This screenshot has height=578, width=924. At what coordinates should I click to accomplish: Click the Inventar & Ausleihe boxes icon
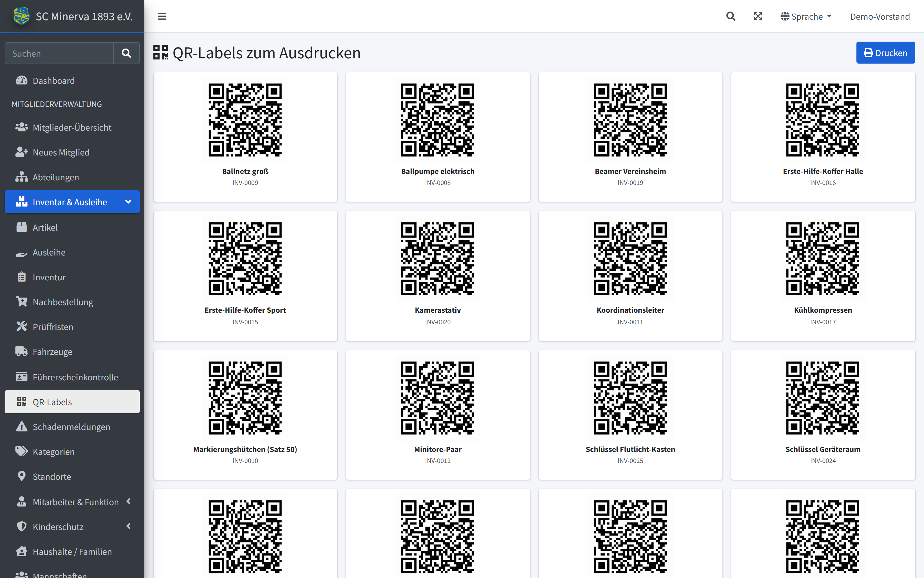22,201
